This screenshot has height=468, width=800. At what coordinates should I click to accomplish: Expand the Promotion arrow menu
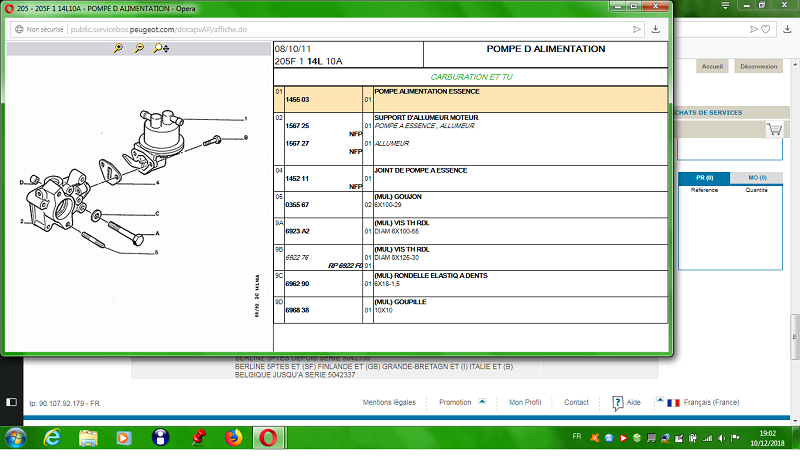point(482,401)
